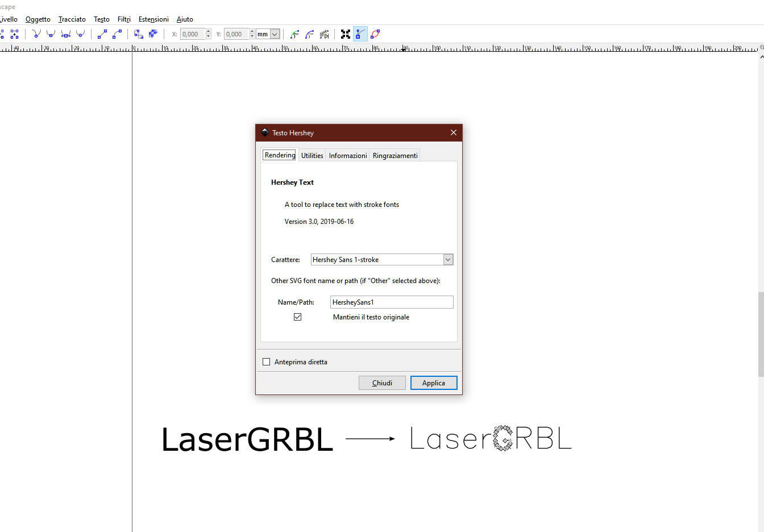Toggle show transformation handles for nodes
The width and height of the screenshot is (764, 532).
click(x=346, y=34)
